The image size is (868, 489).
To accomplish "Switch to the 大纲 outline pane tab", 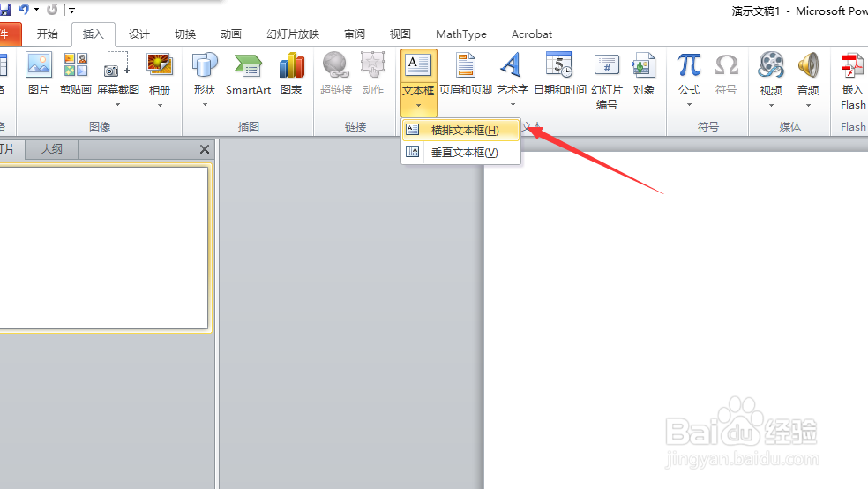I will tap(51, 149).
